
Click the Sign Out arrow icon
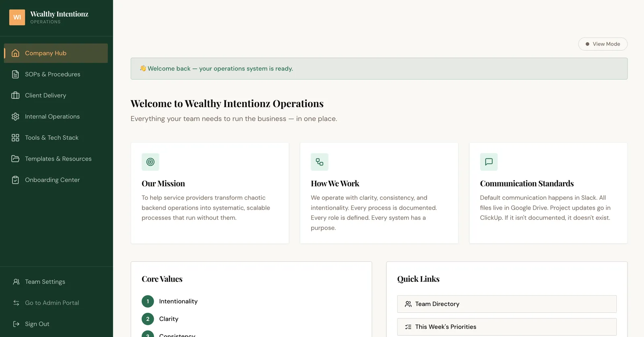pyautogui.click(x=16, y=324)
